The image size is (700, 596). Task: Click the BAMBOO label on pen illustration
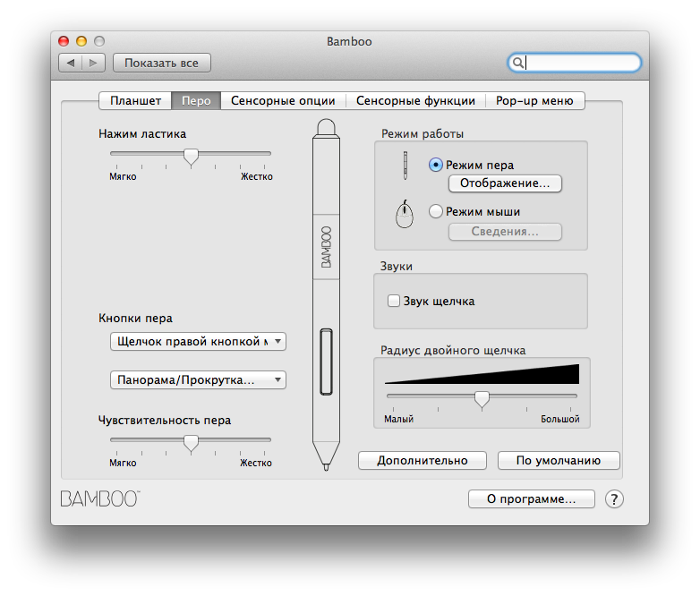327,247
